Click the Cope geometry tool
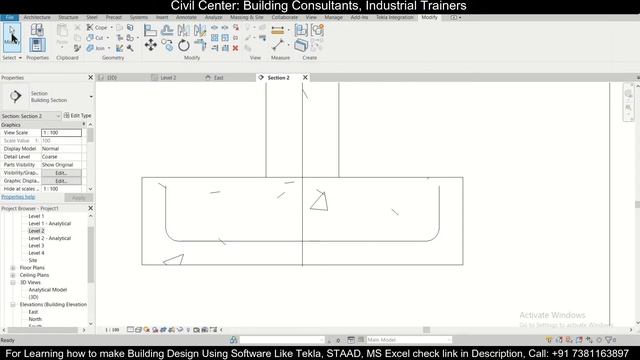The height and width of the screenshot is (360, 640). click(97, 27)
